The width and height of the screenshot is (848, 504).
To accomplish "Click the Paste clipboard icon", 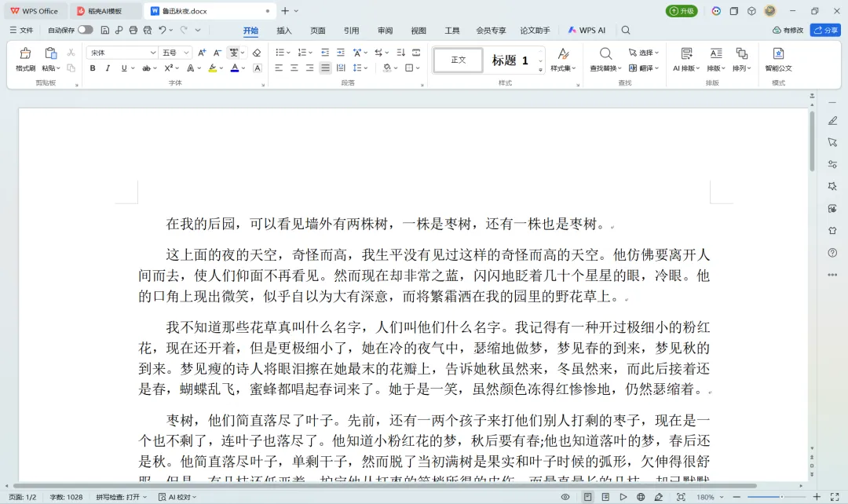I will pos(50,53).
